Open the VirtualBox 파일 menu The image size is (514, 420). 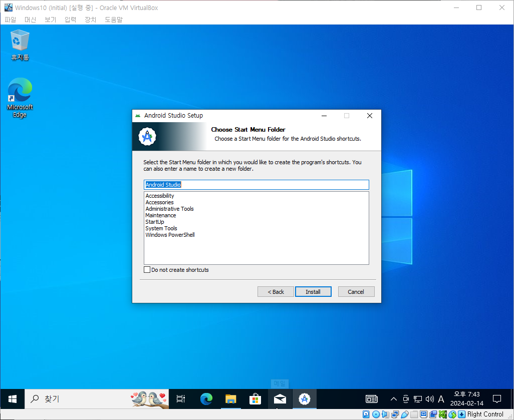pos(11,20)
